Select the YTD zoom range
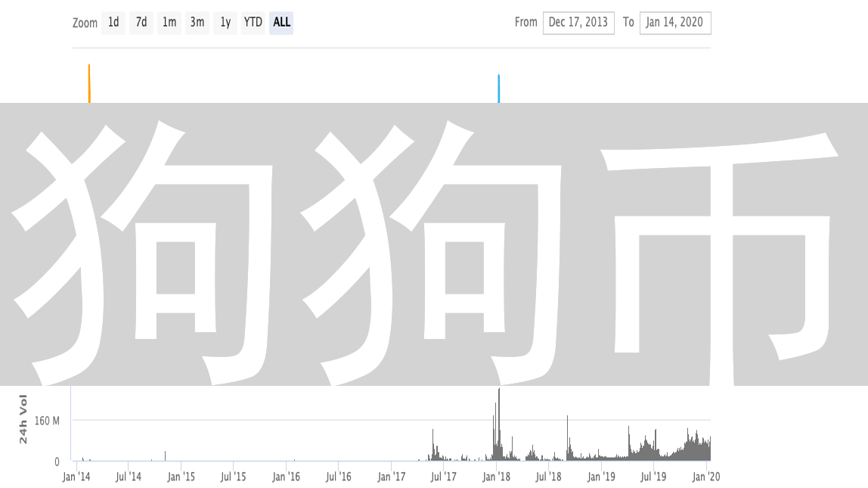Viewport: 868px width, 488px height. pos(253,23)
